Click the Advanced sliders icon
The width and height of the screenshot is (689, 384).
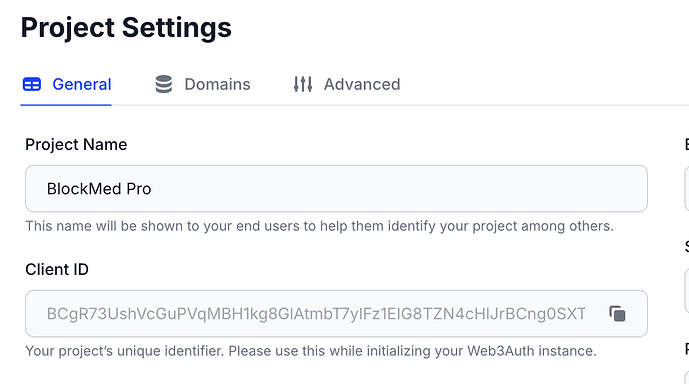click(x=303, y=84)
